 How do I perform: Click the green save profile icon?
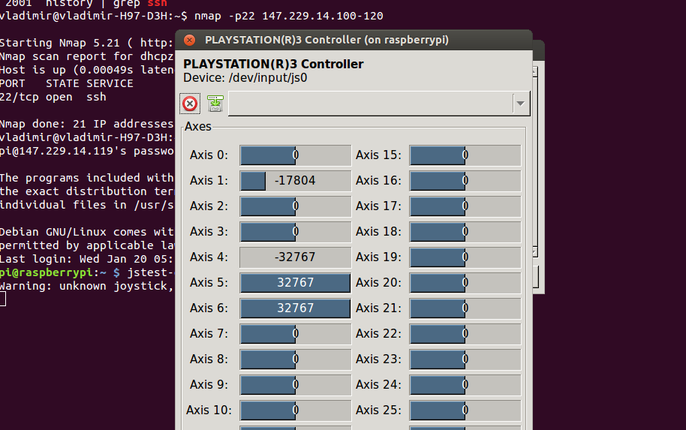[215, 104]
